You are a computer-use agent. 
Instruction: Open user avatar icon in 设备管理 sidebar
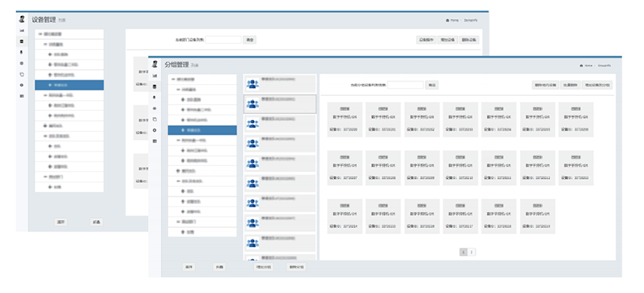click(21, 19)
